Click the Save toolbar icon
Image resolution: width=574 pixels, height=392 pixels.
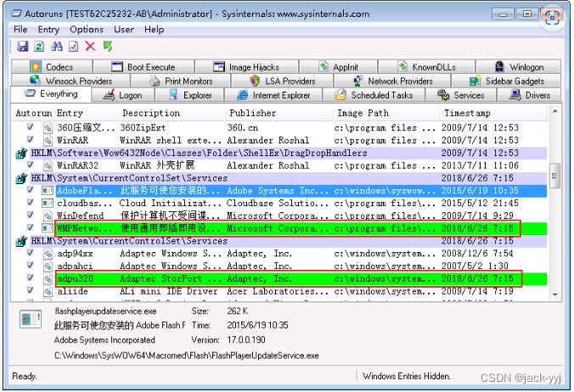22,47
